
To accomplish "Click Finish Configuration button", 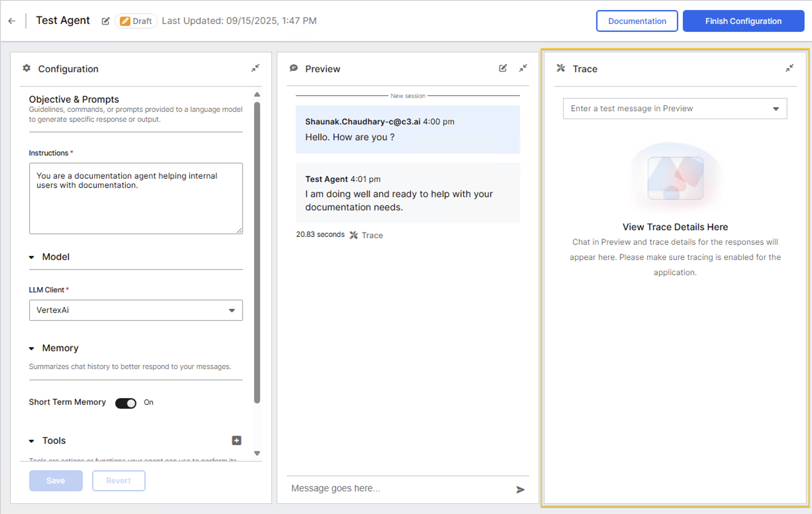I will [x=743, y=21].
